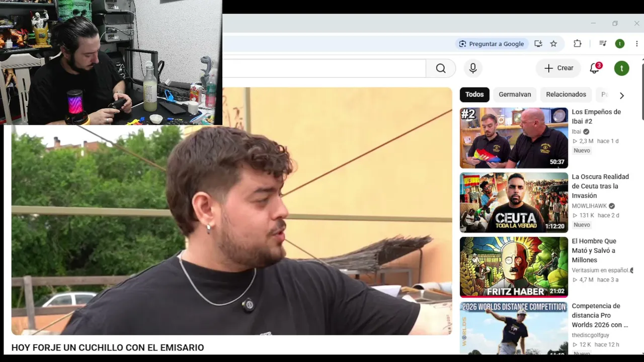The height and width of the screenshot is (362, 644).
Task: Go to thediscgolfguy channel name
Action: [591, 335]
